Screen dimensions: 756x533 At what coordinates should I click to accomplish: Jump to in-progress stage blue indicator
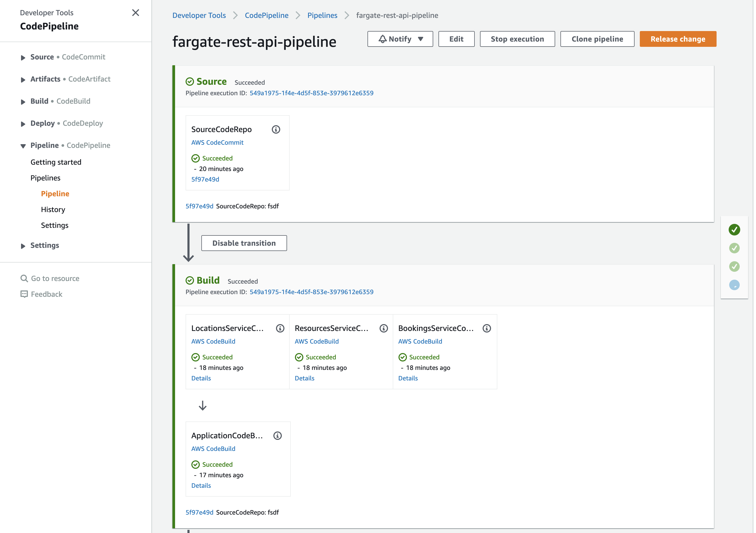[x=734, y=285]
